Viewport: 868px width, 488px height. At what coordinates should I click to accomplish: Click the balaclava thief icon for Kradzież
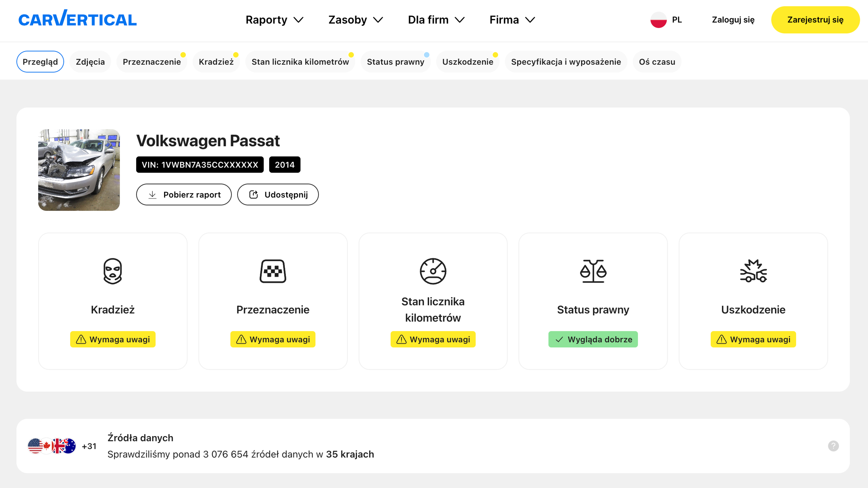113,271
